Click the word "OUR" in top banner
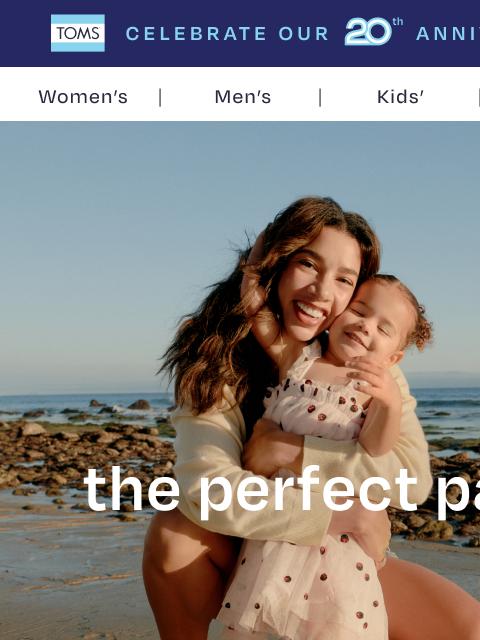Image resolution: width=480 pixels, height=640 pixels. 304,34
